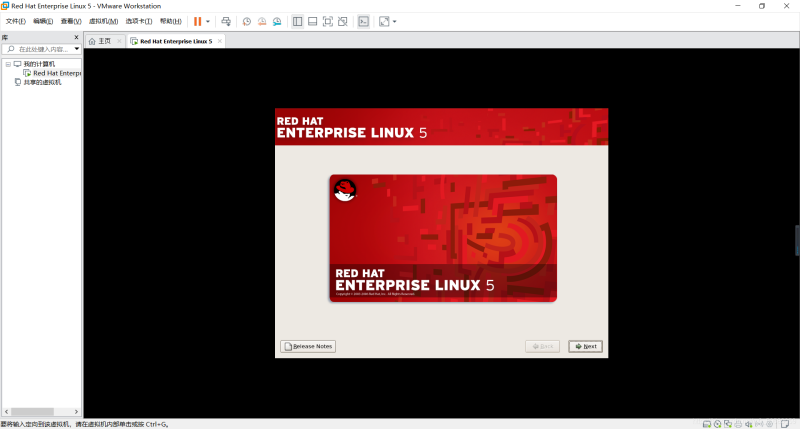Viewport: 800px width, 429px height.
Task: Click the library scrollbar right arrow
Action: [x=77, y=412]
